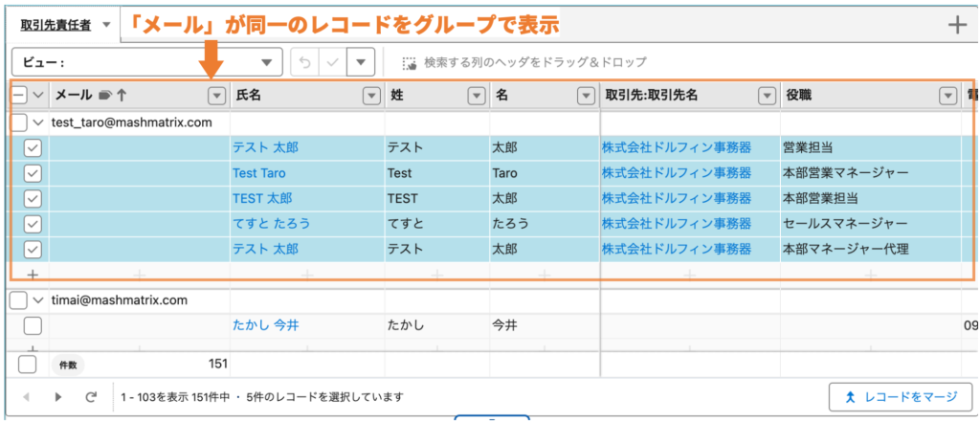Click the group tag icon in メール header
Image resolution: width=980 pixels, height=421 pixels.
click(x=104, y=95)
